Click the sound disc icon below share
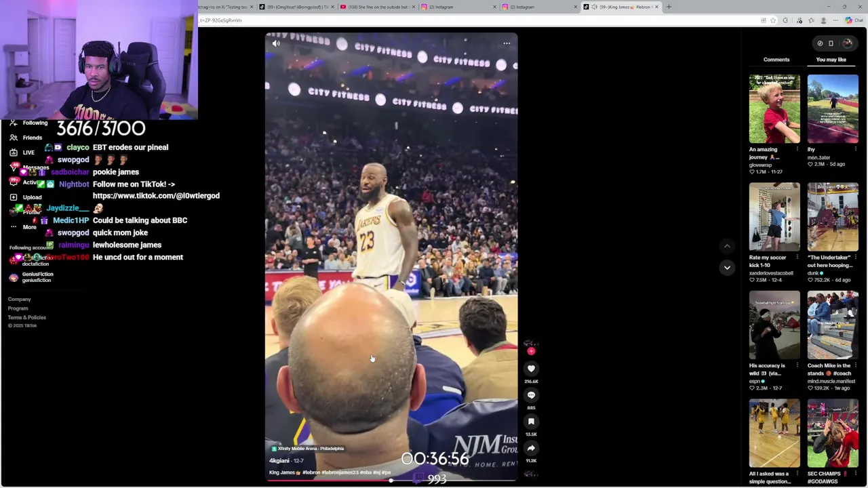Screen dimensions: 868x488 531,474
